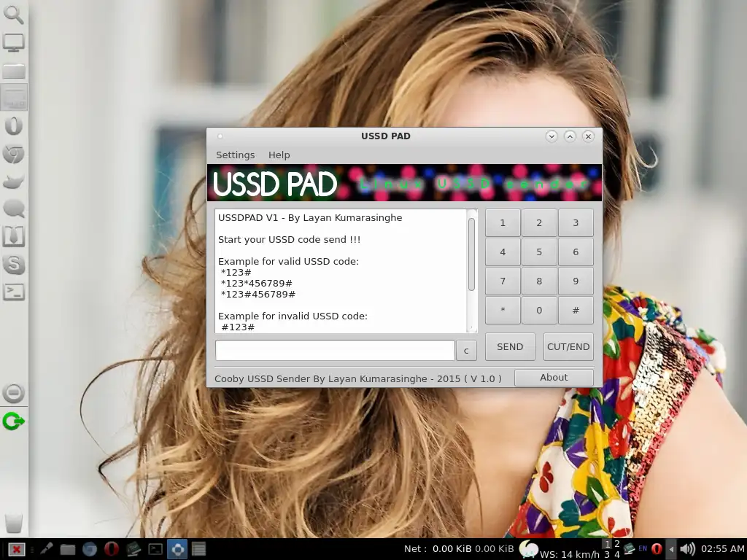Screen dimensions: 747x560
Task: Launch Chrome from the left dock
Action: click(x=13, y=154)
